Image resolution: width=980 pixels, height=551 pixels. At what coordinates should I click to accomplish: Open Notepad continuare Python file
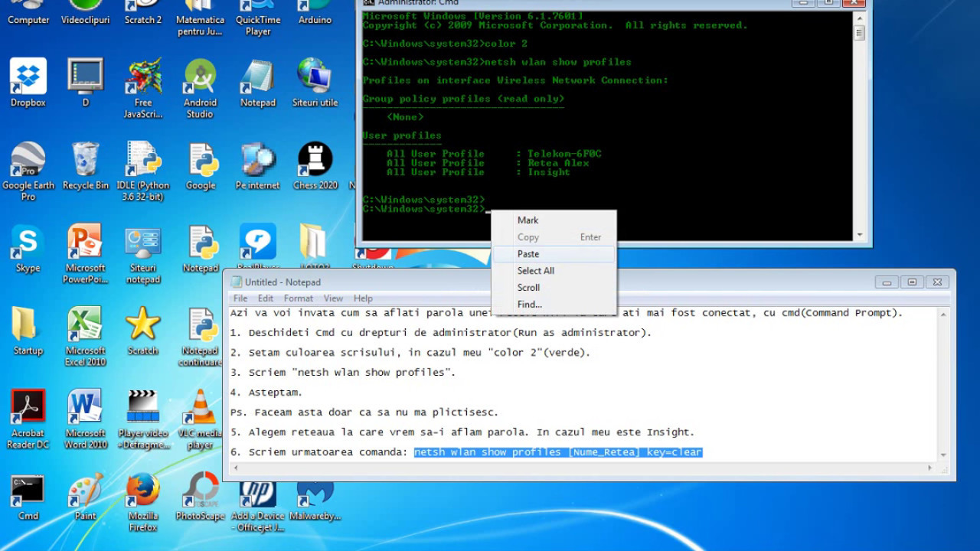(x=201, y=336)
